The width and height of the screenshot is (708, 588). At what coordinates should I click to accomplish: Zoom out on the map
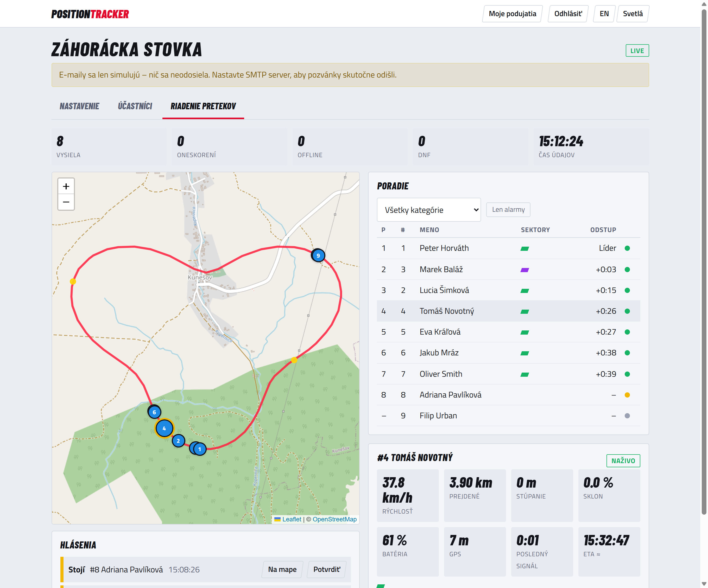click(x=66, y=202)
